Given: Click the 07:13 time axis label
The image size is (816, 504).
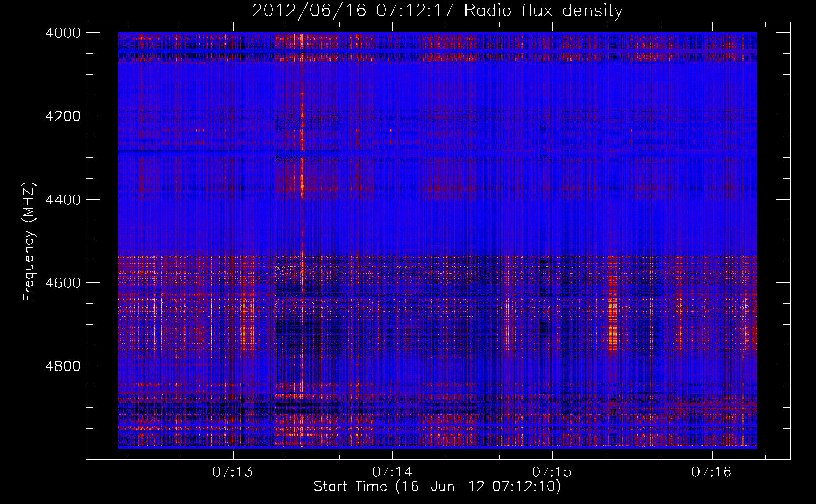Looking at the screenshot, I should [x=232, y=472].
